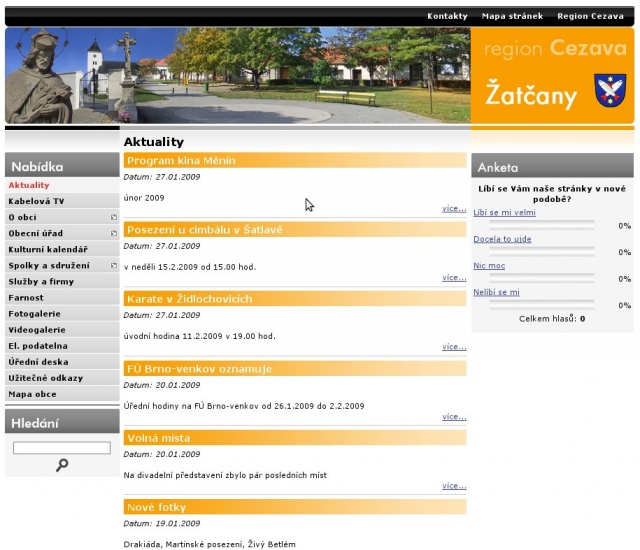Expand the Spolky a sdružení submenu arrow

(x=114, y=266)
